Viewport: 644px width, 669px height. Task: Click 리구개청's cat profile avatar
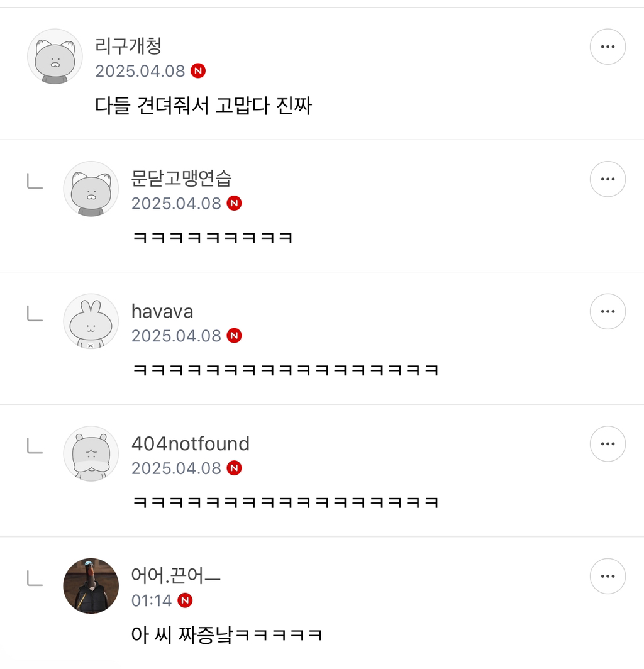[x=55, y=57]
